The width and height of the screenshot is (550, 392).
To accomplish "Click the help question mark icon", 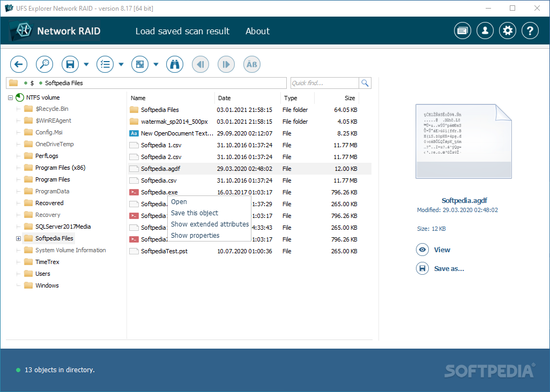I will [530, 31].
